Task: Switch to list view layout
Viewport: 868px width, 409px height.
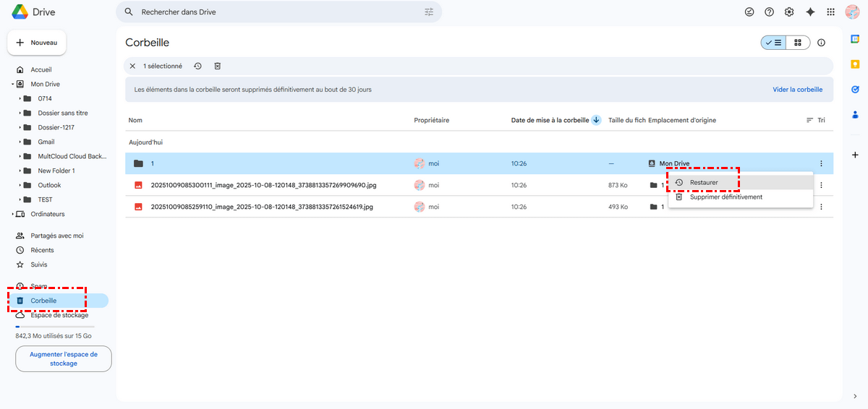Action: pyautogui.click(x=773, y=43)
